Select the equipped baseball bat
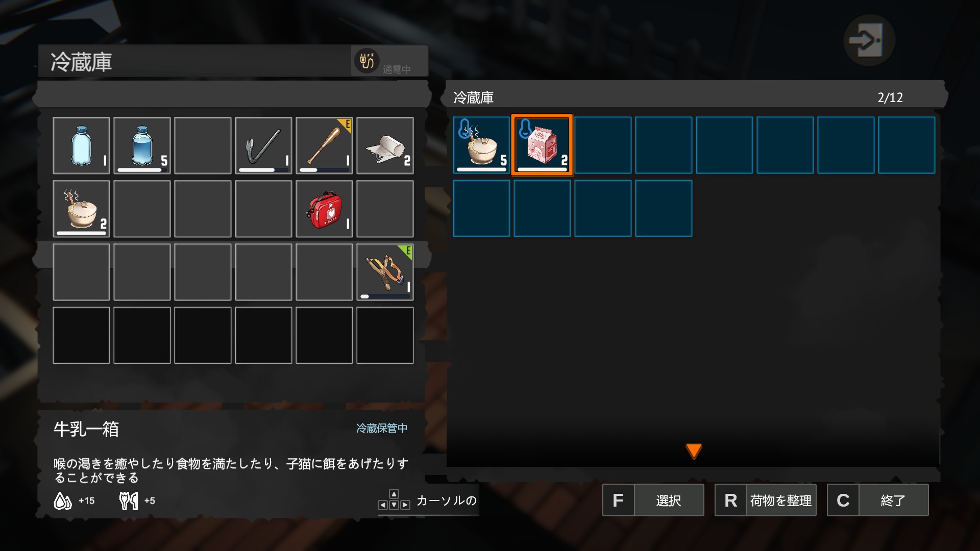 click(x=324, y=145)
